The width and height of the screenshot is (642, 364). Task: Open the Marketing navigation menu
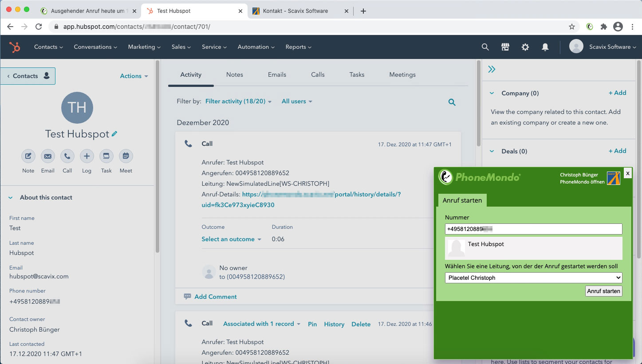[144, 47]
